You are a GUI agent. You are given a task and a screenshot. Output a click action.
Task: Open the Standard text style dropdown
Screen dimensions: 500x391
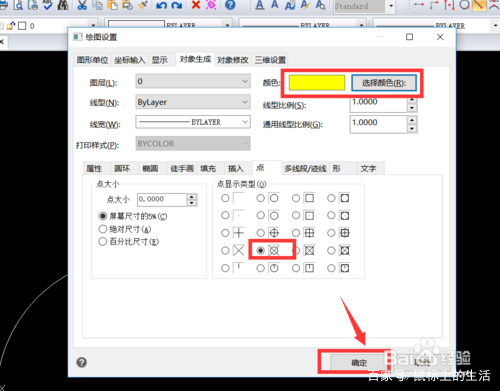pos(391,6)
